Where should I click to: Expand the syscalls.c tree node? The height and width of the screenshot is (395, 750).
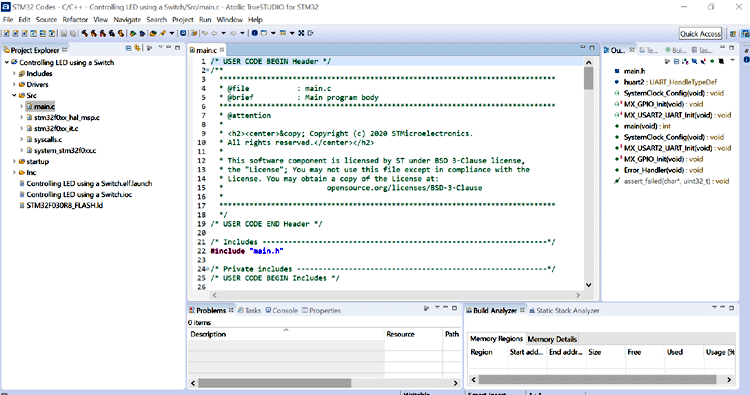(x=22, y=139)
